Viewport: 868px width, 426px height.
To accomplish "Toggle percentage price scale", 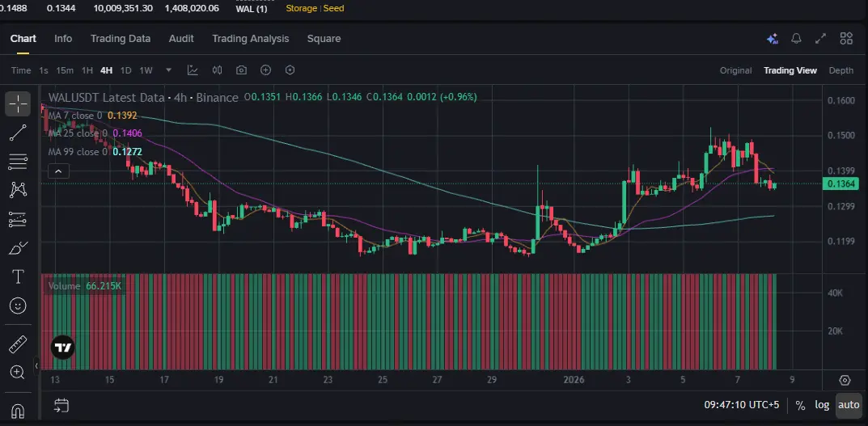I will (x=800, y=405).
